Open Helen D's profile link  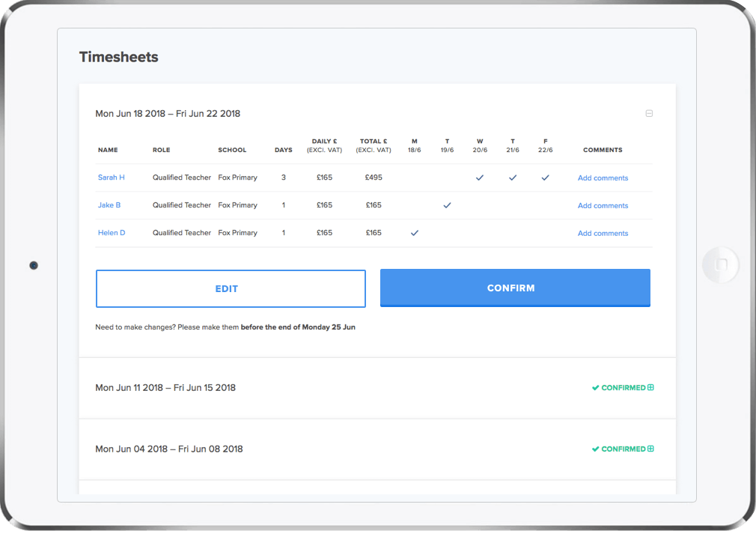click(x=112, y=232)
